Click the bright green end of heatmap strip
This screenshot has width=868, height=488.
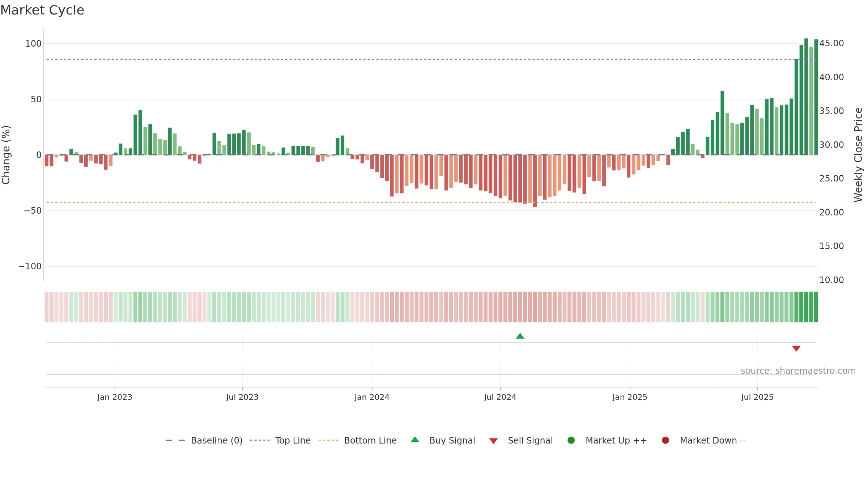816,307
